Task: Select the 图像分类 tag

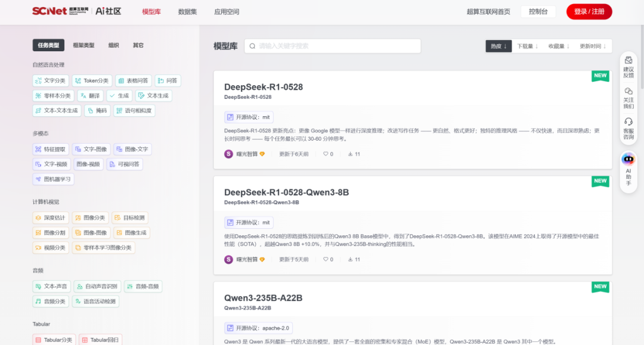Action: click(x=91, y=218)
